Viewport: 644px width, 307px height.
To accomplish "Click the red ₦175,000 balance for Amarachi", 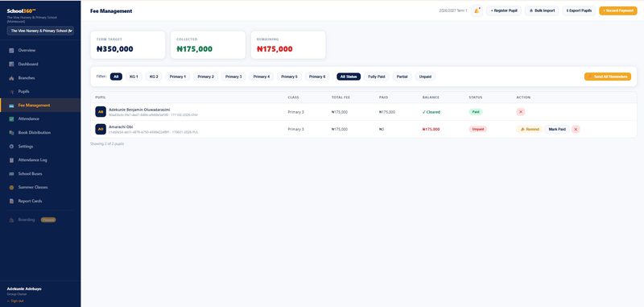I will click(x=431, y=129).
